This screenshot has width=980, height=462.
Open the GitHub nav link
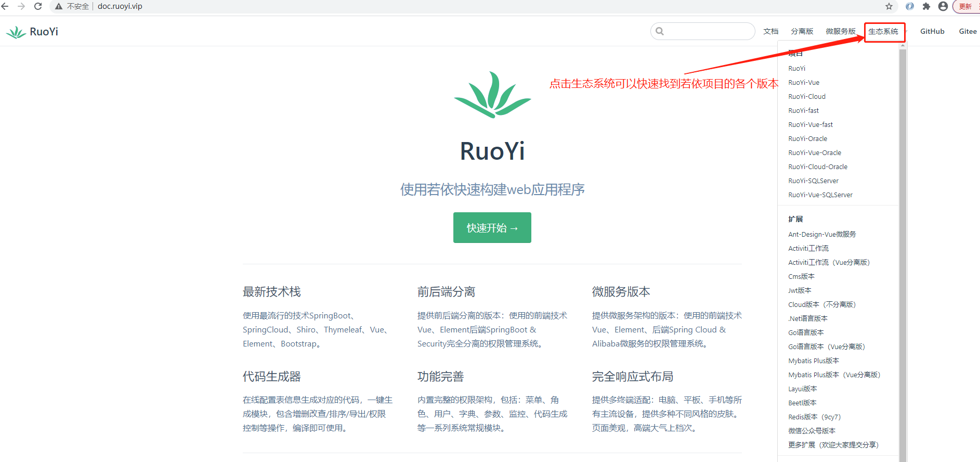click(x=932, y=31)
